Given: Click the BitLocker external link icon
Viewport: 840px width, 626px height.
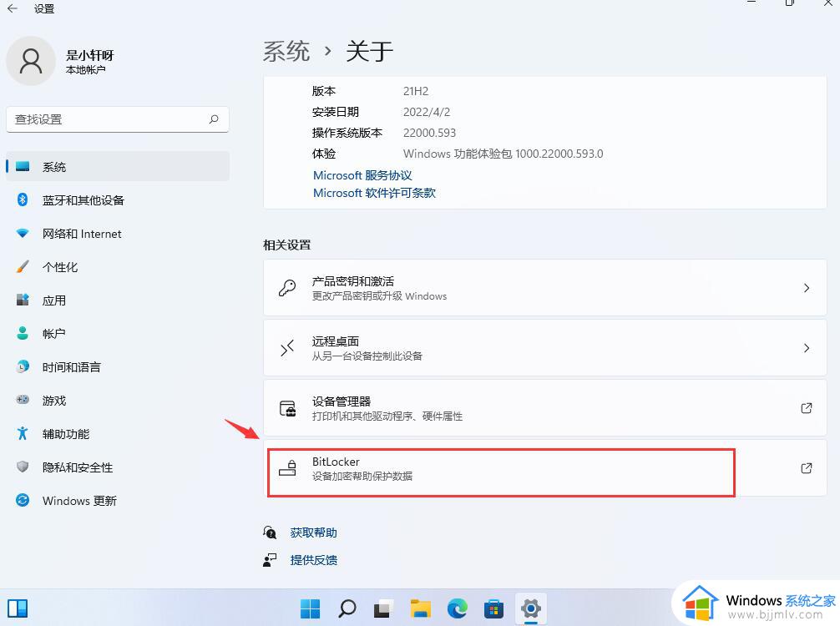Looking at the screenshot, I should 807,468.
